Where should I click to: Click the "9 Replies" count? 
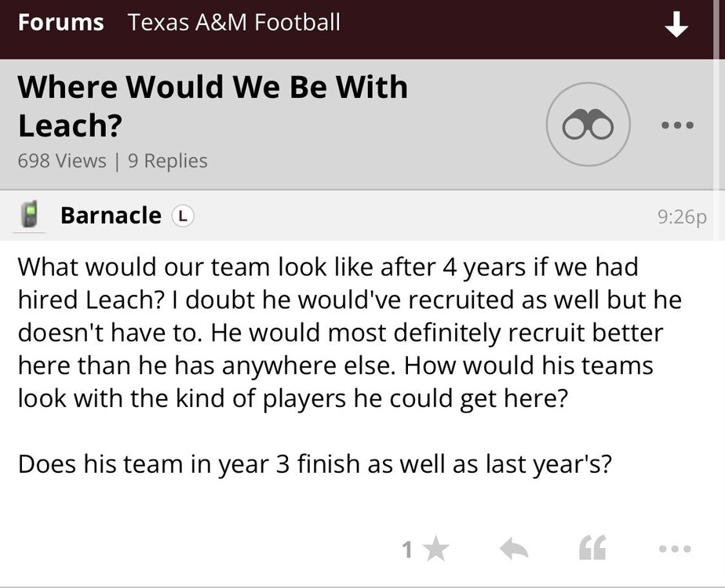166,161
